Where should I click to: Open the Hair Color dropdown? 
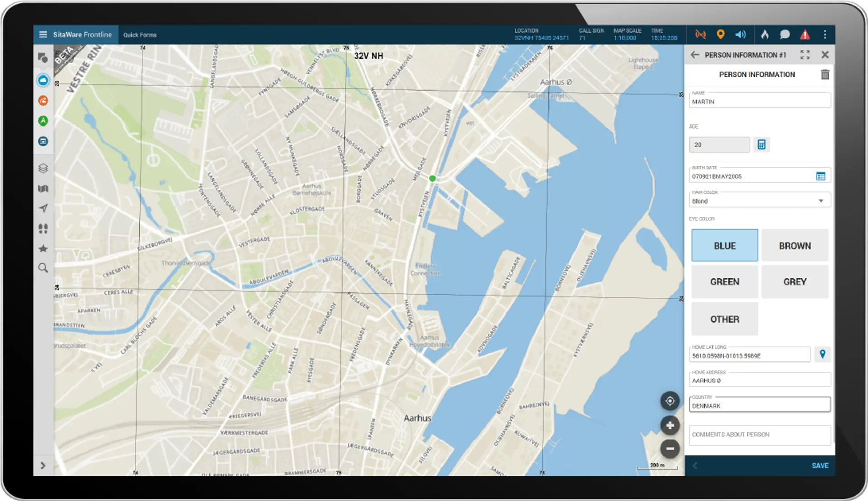tap(759, 201)
